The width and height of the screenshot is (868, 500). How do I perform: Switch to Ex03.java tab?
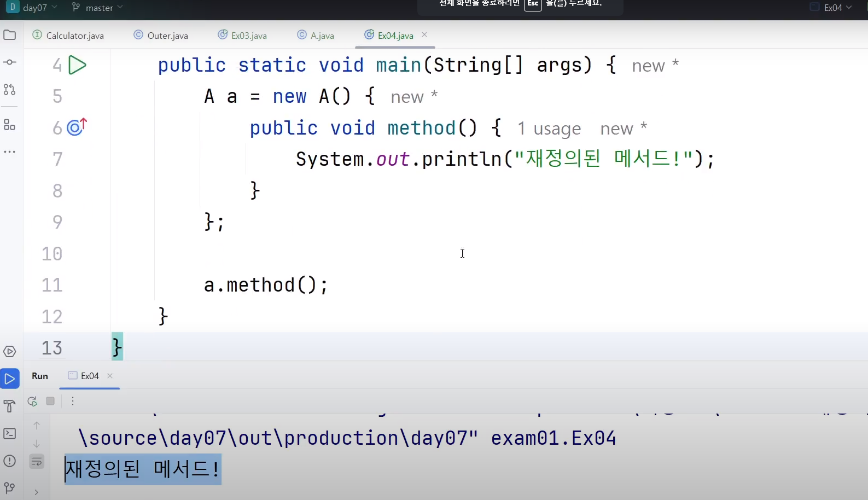tap(243, 36)
